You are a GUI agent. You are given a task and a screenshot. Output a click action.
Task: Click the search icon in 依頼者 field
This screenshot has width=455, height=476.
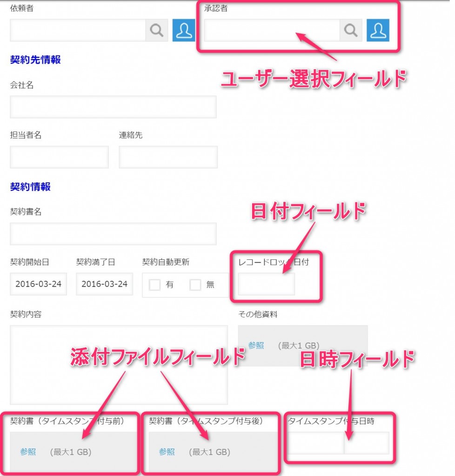tap(157, 30)
